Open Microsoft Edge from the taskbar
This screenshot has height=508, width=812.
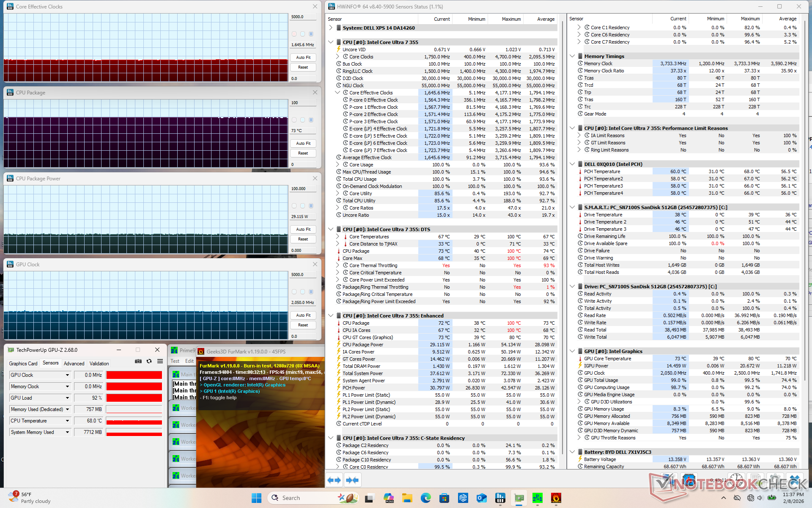click(425, 498)
